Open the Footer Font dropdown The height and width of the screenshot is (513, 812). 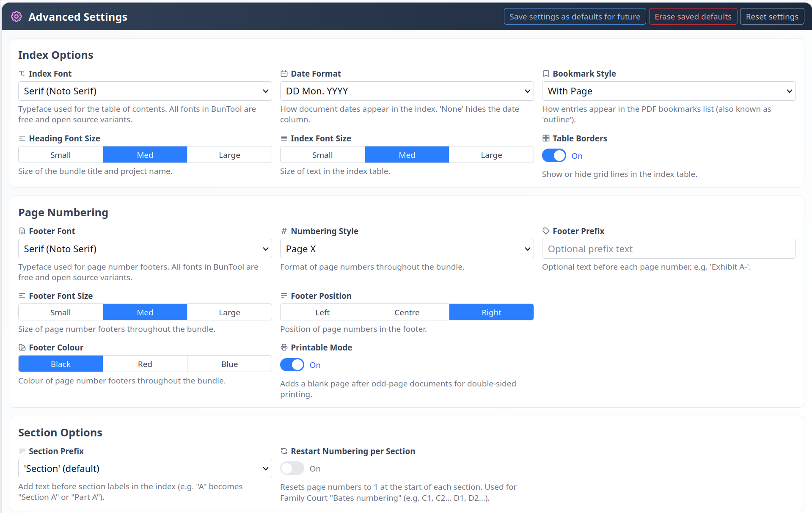click(x=145, y=249)
